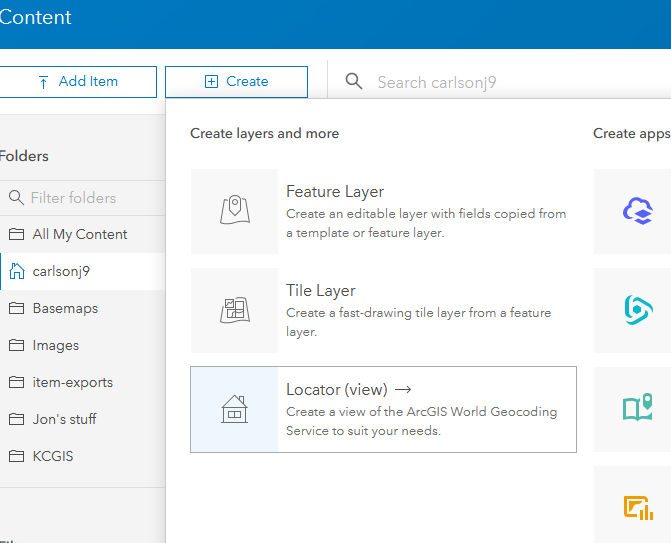Click the Add Item button
The height and width of the screenshot is (543, 671).
(x=78, y=82)
